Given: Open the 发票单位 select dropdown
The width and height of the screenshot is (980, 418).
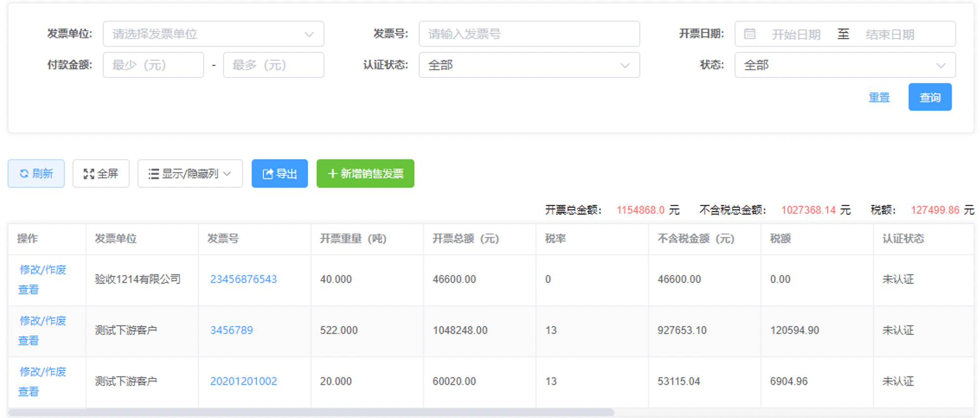Looking at the screenshot, I should click(x=213, y=34).
